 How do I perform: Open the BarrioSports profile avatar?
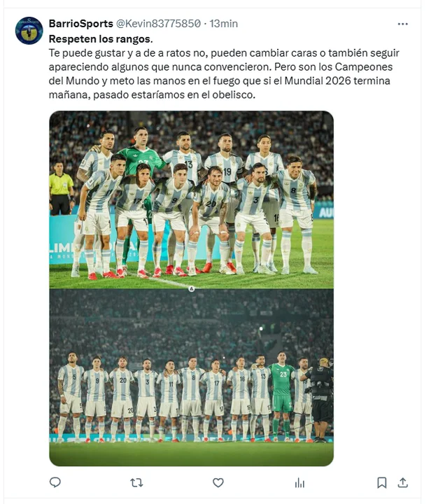[29, 31]
